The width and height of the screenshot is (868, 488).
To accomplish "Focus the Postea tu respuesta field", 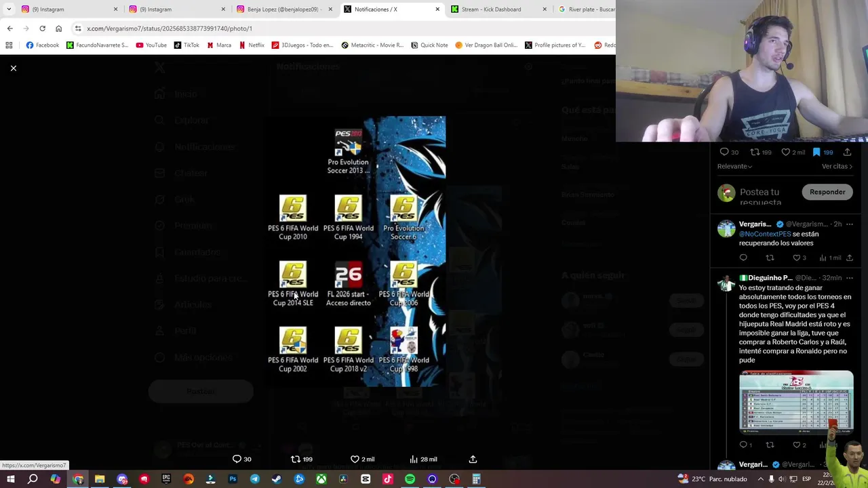I will pos(761,197).
